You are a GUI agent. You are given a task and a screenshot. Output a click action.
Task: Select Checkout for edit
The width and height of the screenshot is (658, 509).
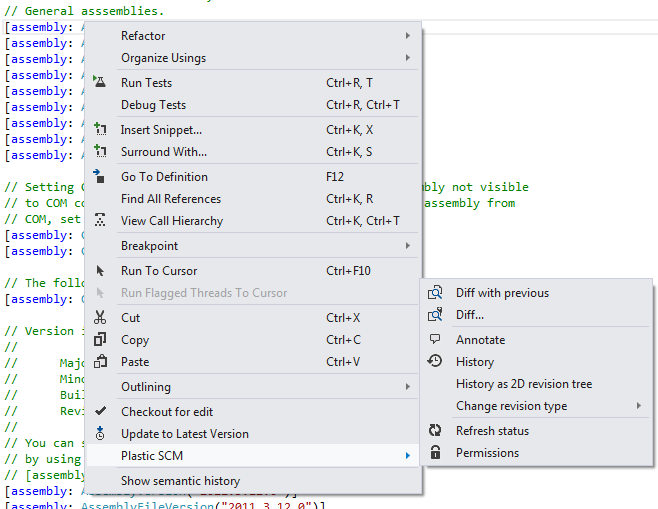pyautogui.click(x=167, y=412)
